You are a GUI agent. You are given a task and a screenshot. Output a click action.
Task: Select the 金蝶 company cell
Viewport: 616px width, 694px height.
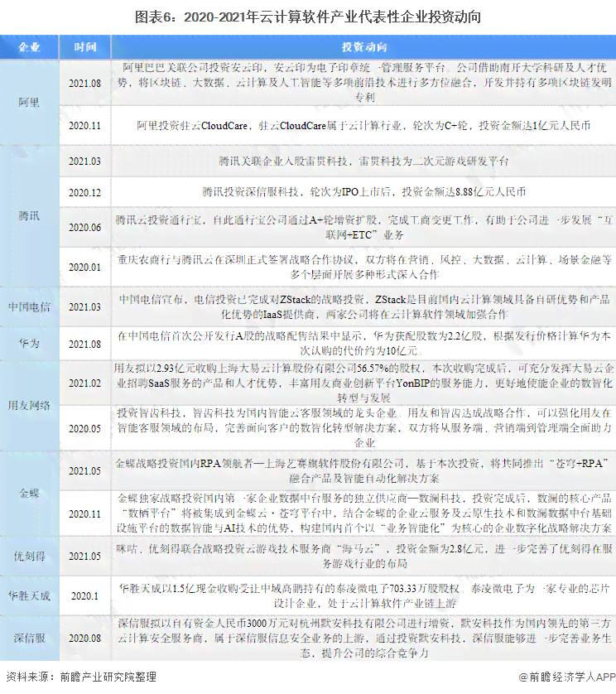pyautogui.click(x=29, y=493)
